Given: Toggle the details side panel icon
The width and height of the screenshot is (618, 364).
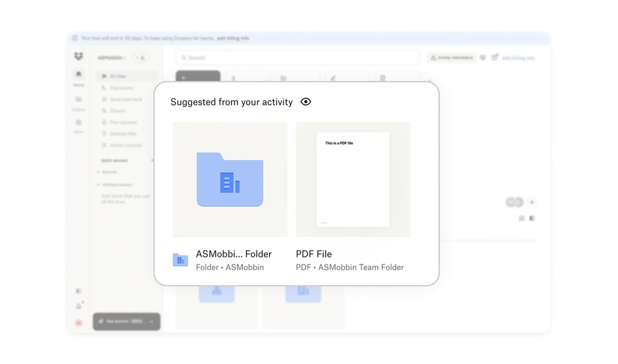Looking at the screenshot, I should tap(532, 218).
